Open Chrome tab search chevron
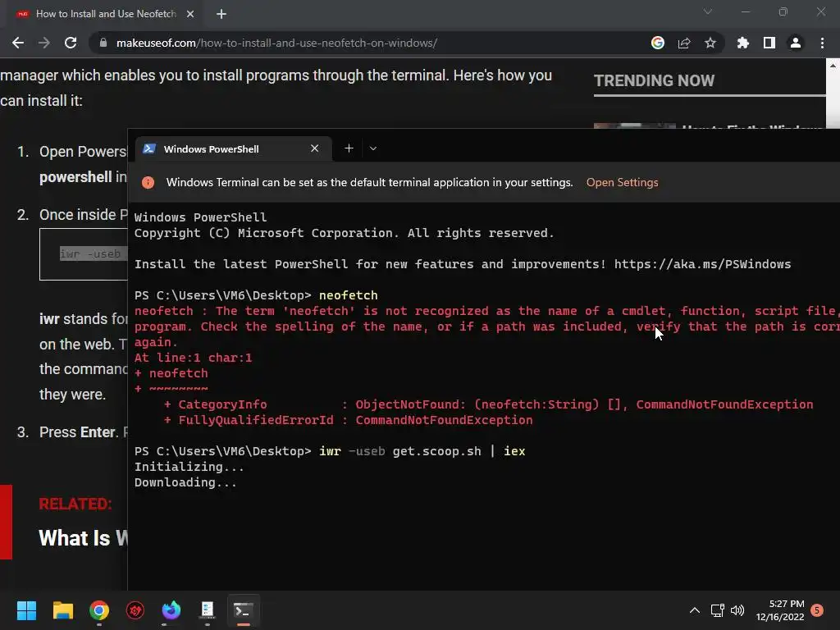This screenshot has height=630, width=840. tap(708, 11)
